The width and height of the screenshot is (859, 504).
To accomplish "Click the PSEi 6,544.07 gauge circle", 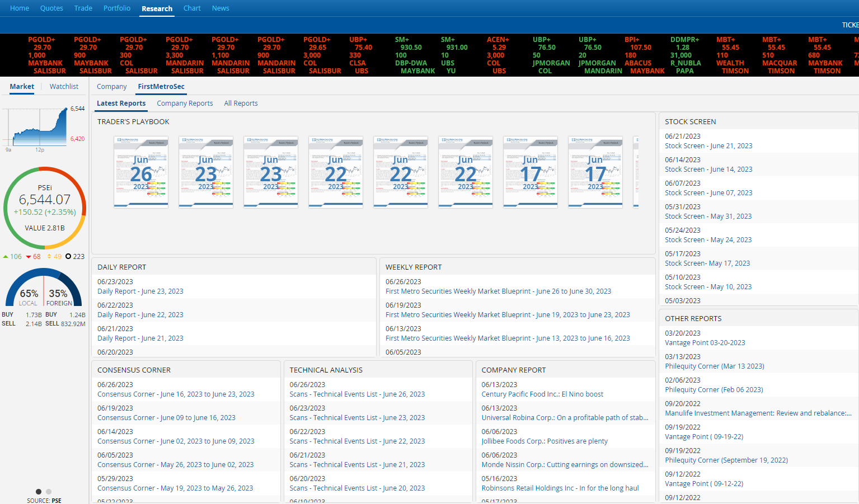I will click(x=45, y=208).
